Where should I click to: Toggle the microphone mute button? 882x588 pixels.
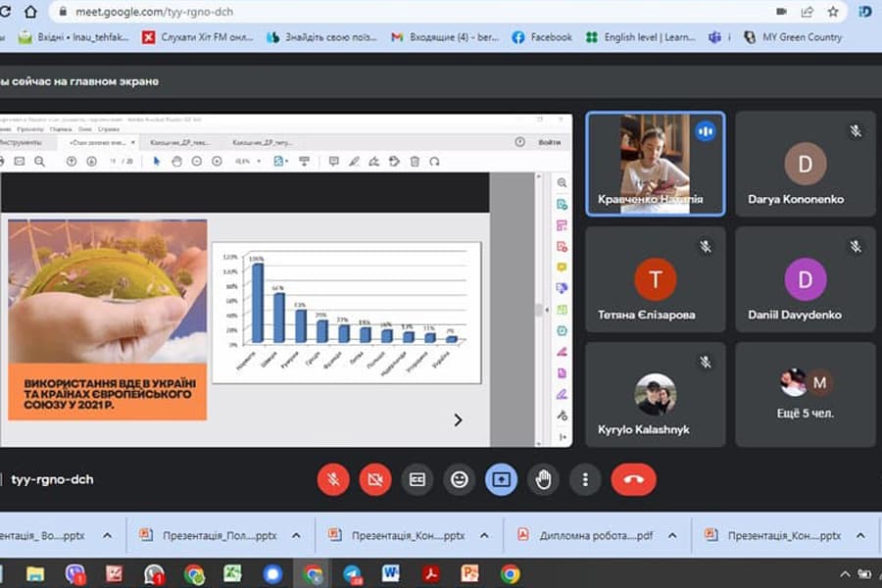[x=333, y=479]
